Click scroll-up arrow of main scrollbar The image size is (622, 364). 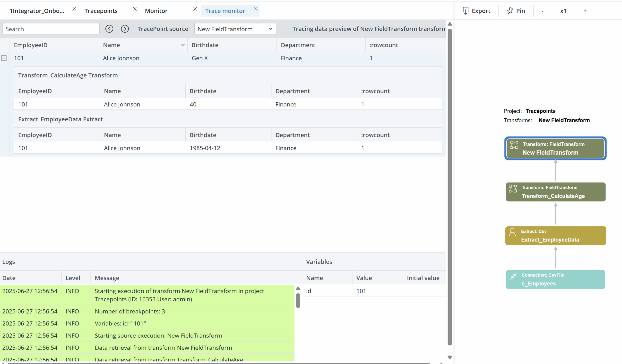[x=450, y=24]
